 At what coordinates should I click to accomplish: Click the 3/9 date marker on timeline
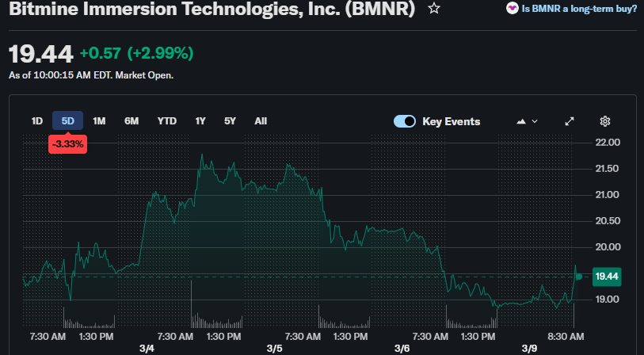[x=530, y=349]
